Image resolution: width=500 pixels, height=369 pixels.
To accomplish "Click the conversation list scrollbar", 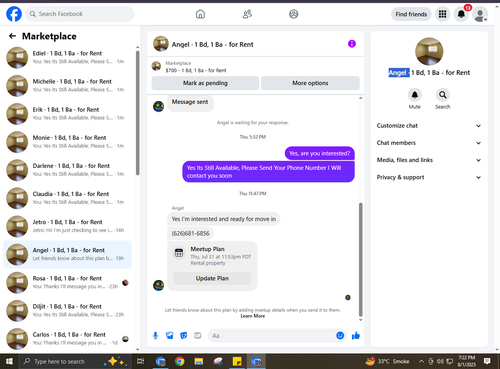I will 137,113.
